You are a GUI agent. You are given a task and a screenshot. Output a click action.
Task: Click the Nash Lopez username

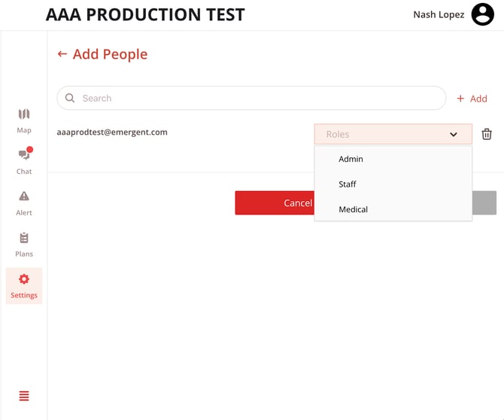point(439,14)
